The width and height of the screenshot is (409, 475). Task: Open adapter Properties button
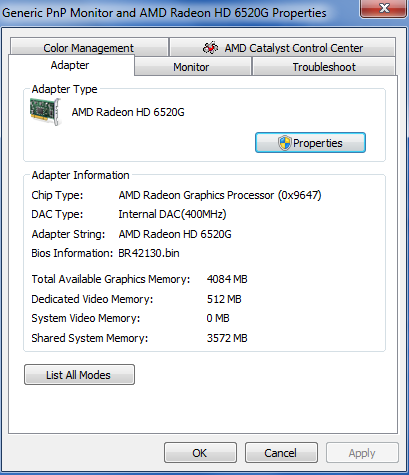click(x=310, y=143)
